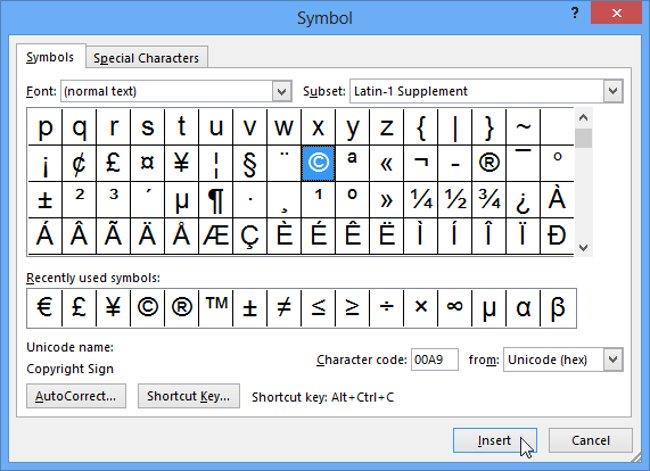Click the Cancel button
Screen dimensions: 650x471
(590, 440)
